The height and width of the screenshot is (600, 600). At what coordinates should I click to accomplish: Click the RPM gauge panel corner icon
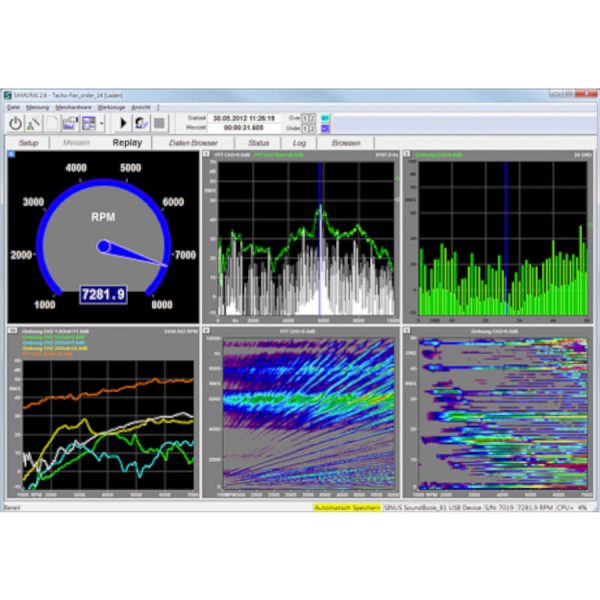(11, 154)
